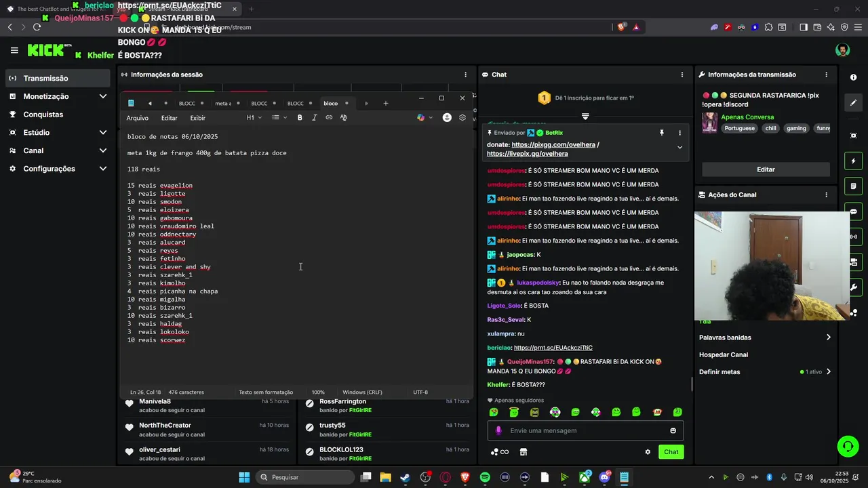
Task: Open Windows Start menu
Action: coord(244,477)
